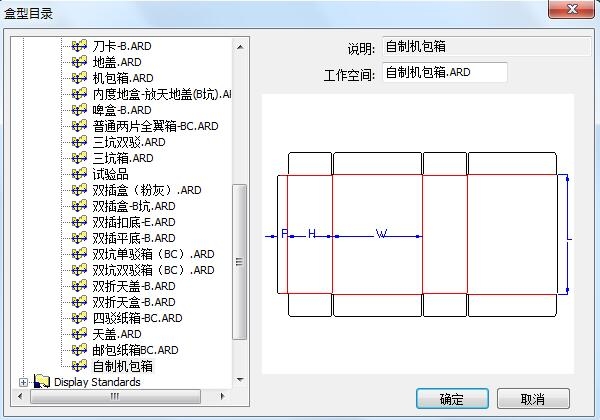Viewport: 600px width, 420px height.
Task: Click the 工作空间 workspace field
Action: click(445, 72)
